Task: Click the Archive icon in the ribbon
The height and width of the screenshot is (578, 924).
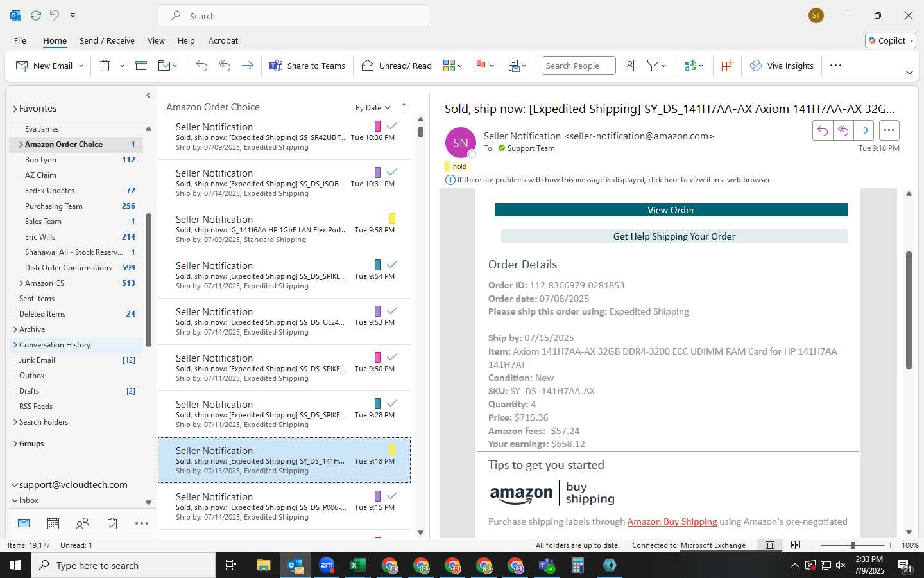Action: [141, 66]
